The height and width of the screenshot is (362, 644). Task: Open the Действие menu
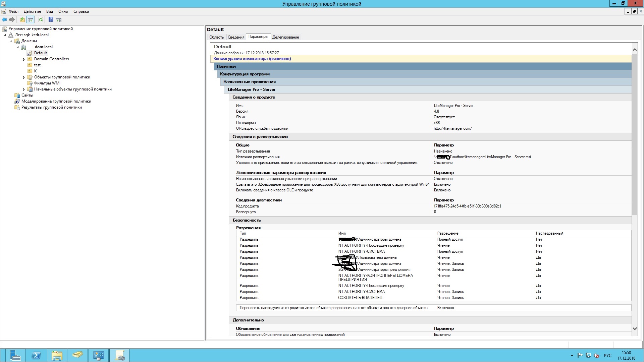[x=32, y=11]
